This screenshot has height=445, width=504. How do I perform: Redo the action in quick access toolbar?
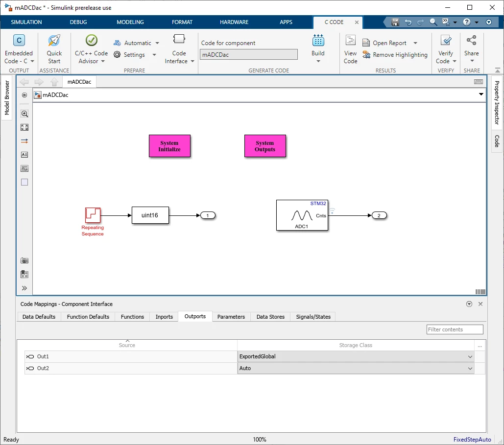point(420,22)
